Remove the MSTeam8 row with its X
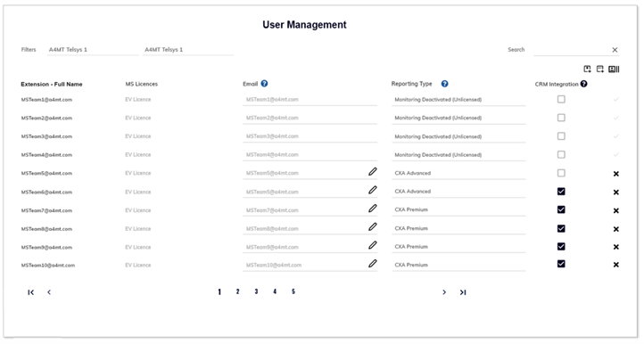Image resolution: width=644 pixels, height=344 pixels. pyautogui.click(x=616, y=229)
